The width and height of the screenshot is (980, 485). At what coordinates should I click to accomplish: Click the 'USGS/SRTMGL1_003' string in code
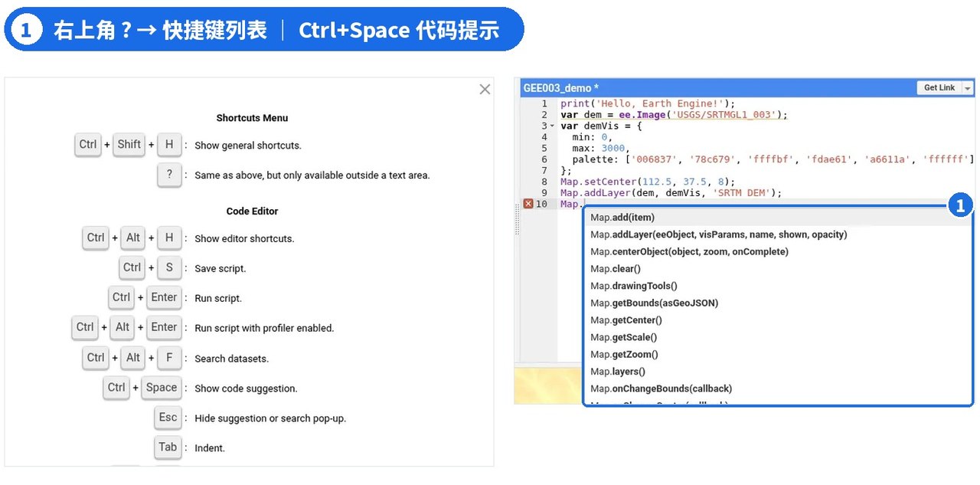tap(725, 115)
